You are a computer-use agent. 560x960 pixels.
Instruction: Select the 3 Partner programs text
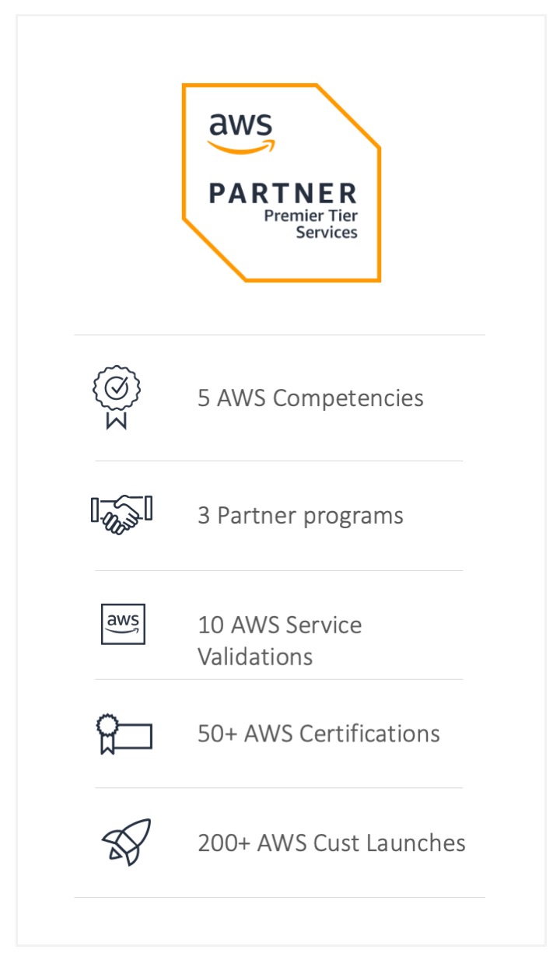[x=300, y=516]
